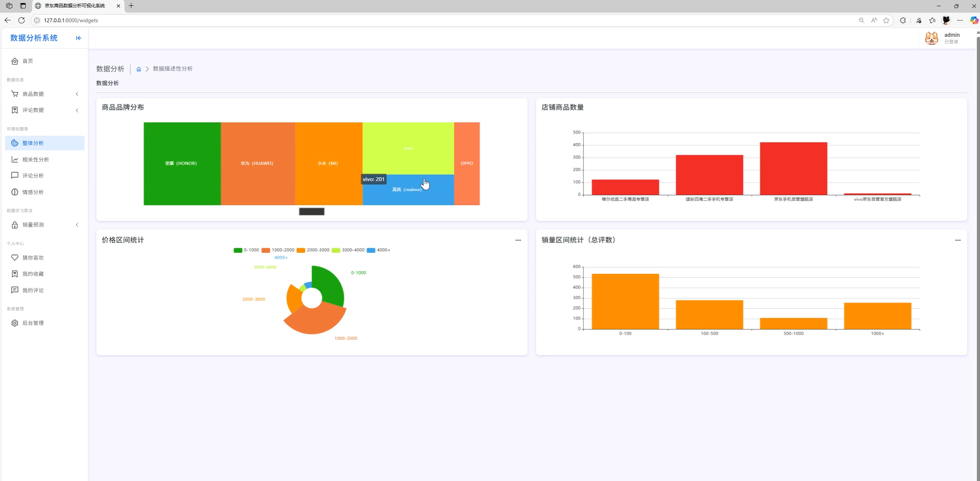Click the 数据描述性分析 breadcrumb text
The width and height of the screenshot is (980, 481).
pos(173,69)
